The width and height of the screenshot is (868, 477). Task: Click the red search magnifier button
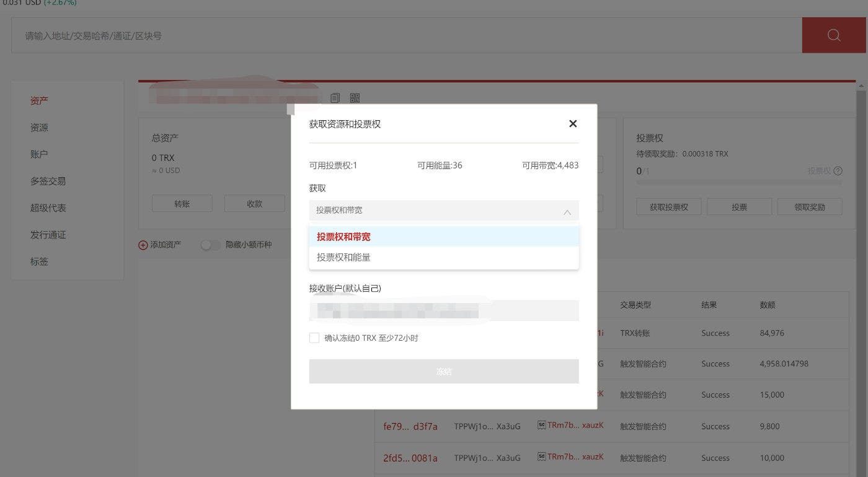(x=834, y=35)
